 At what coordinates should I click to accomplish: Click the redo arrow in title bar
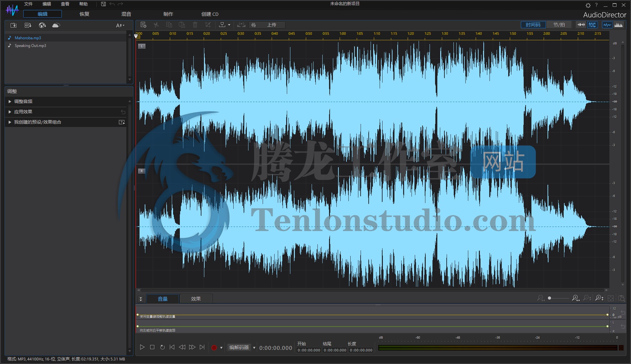pos(121,4)
